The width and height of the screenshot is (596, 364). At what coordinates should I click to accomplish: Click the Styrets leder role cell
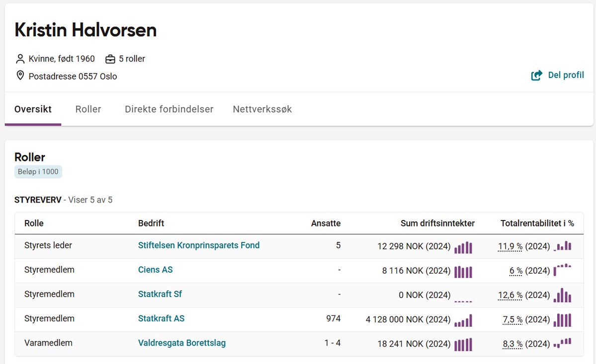coord(48,245)
